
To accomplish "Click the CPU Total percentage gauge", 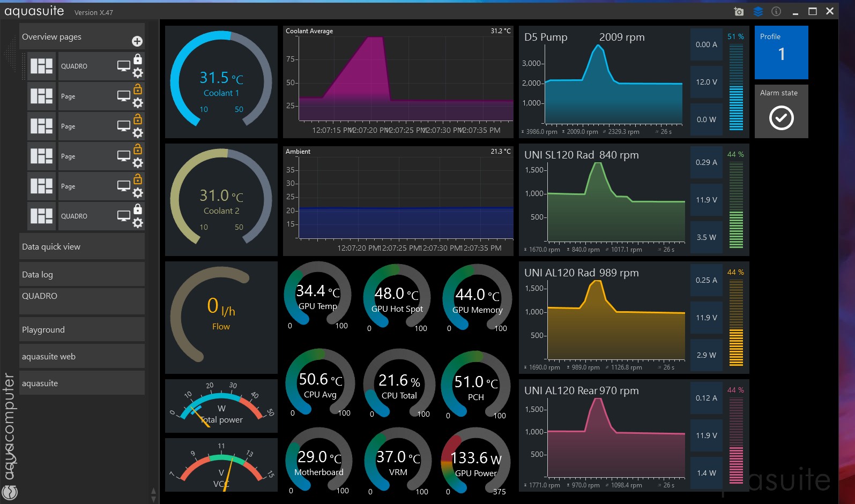I will click(x=399, y=383).
